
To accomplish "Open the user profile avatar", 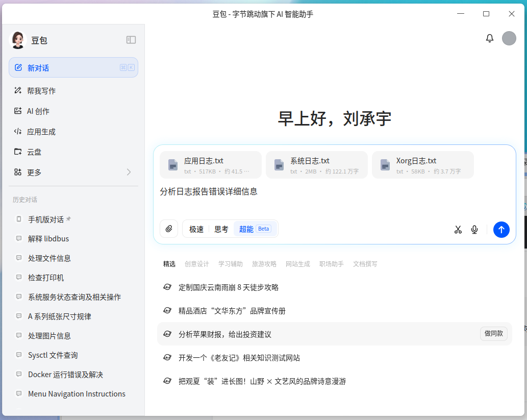I will click(509, 38).
